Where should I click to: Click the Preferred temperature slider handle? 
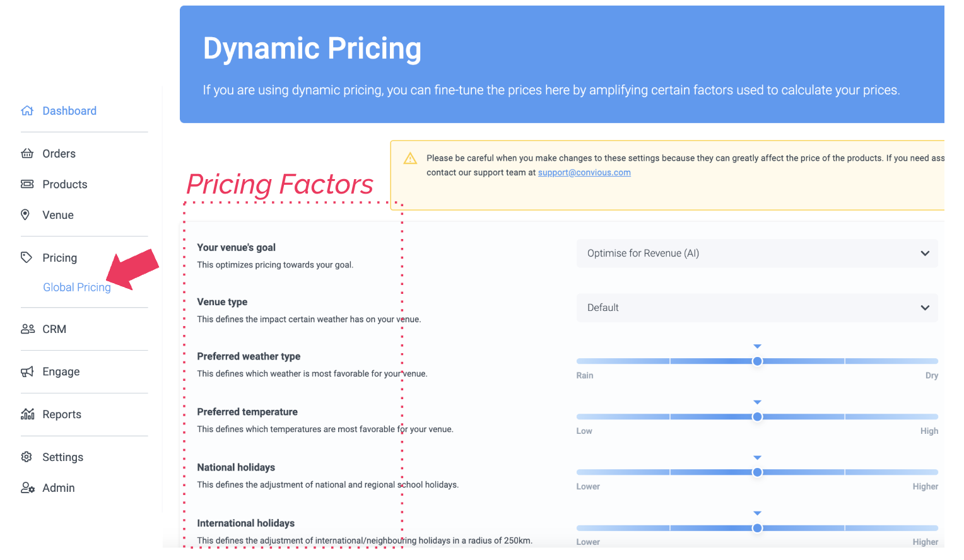pyautogui.click(x=757, y=417)
